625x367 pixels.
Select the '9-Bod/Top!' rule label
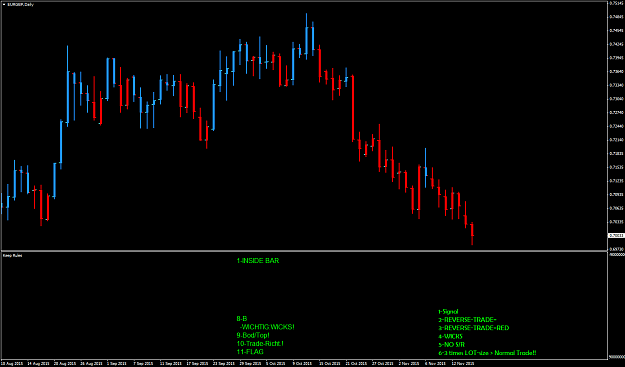253,335
